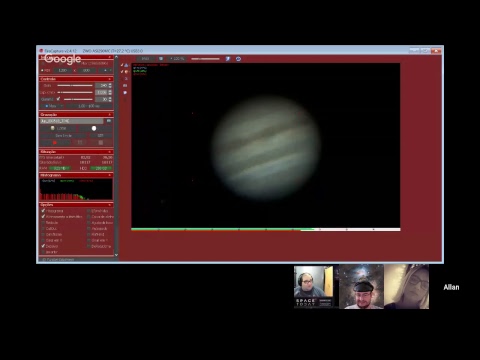Stop the capture with the stop button
This screenshot has height=360, width=480.
point(101,143)
